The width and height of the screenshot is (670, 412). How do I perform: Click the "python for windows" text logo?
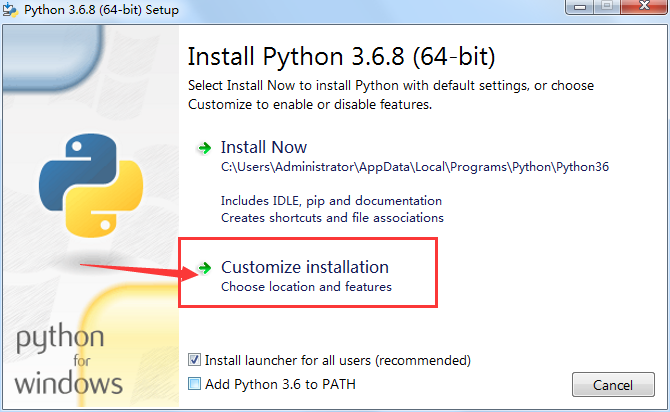[68, 360]
